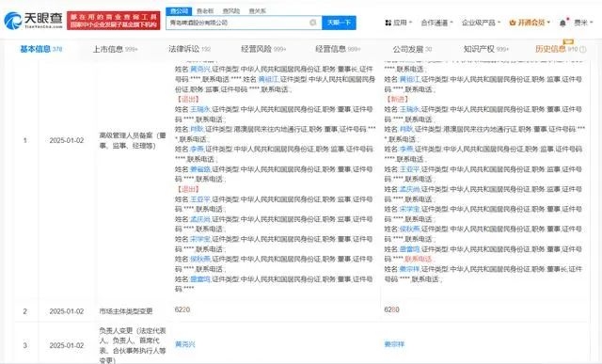This screenshot has height=364, width=602.
Task: Click the 6220 value cell
Action: [x=182, y=309]
